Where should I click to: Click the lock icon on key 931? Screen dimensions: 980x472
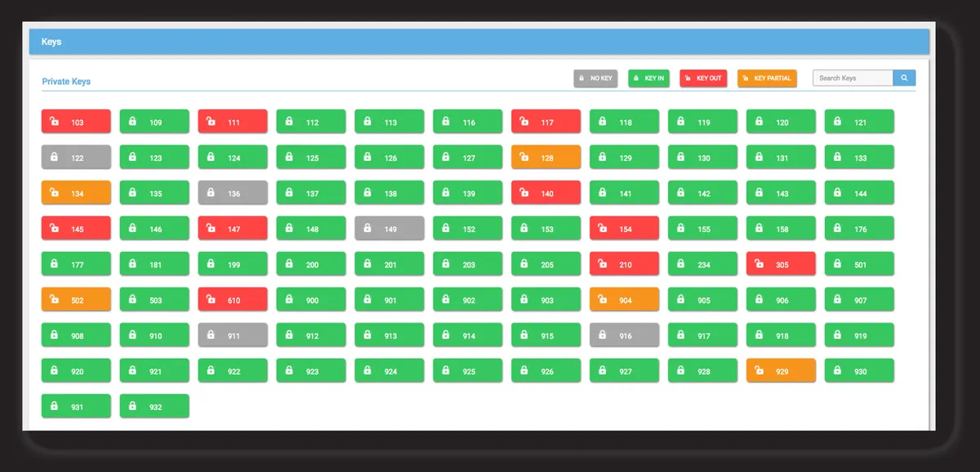54,406
